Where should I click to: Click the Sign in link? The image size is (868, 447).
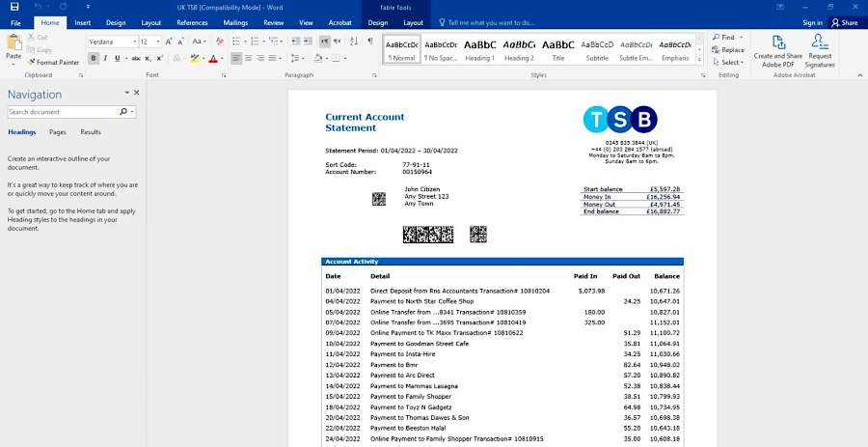click(x=812, y=22)
